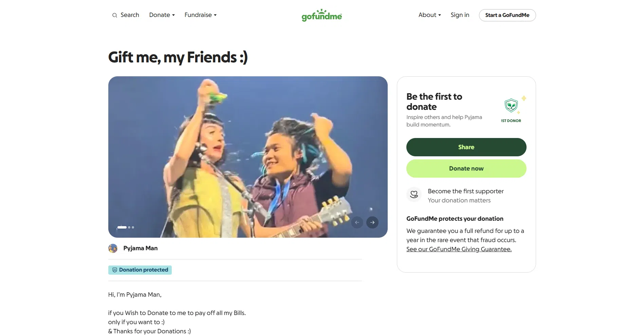Open the About dropdown menu
644x335 pixels.
click(429, 15)
